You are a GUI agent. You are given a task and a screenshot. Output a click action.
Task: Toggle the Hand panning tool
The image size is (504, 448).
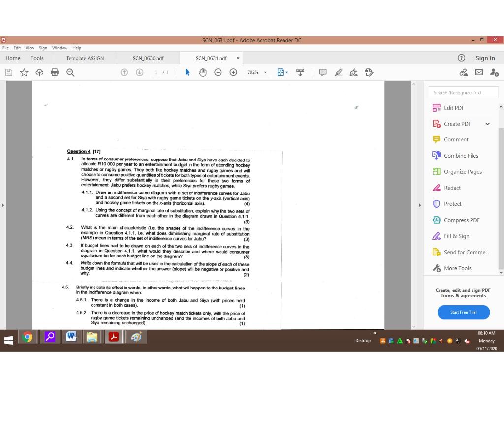pyautogui.click(x=202, y=72)
